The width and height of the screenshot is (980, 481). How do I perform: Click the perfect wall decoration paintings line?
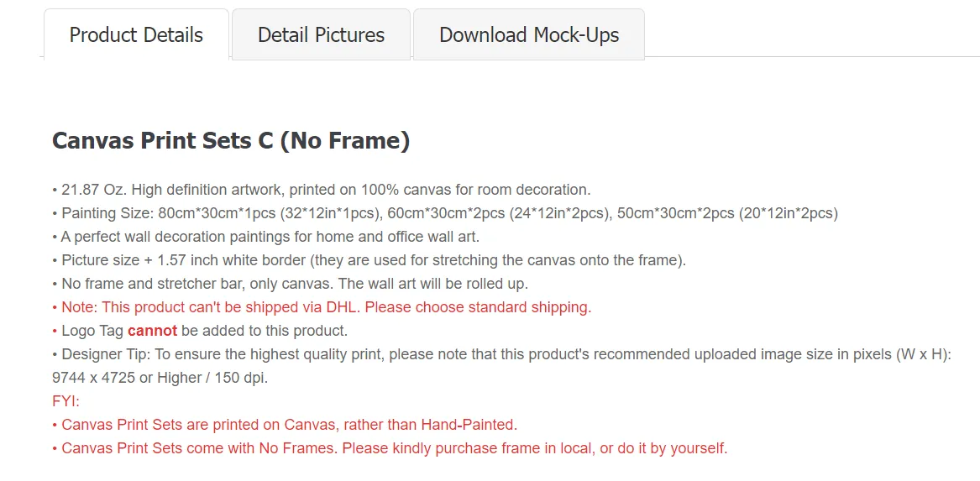coord(265,237)
